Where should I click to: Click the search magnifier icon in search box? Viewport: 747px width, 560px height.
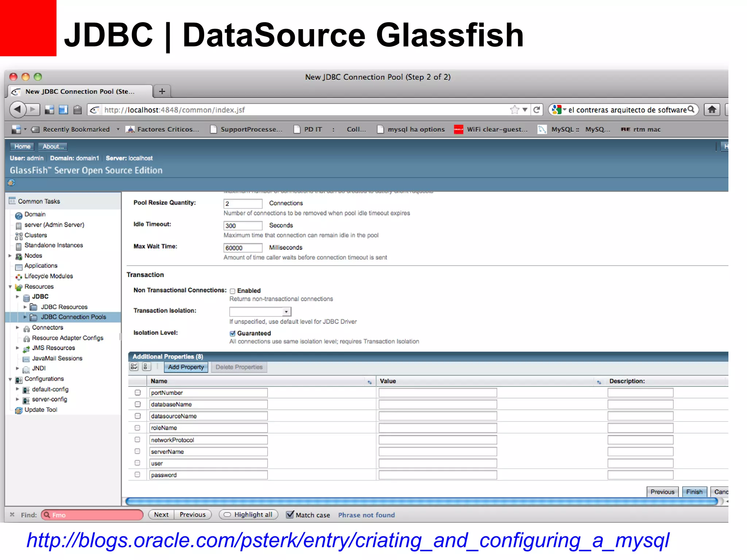click(x=691, y=109)
